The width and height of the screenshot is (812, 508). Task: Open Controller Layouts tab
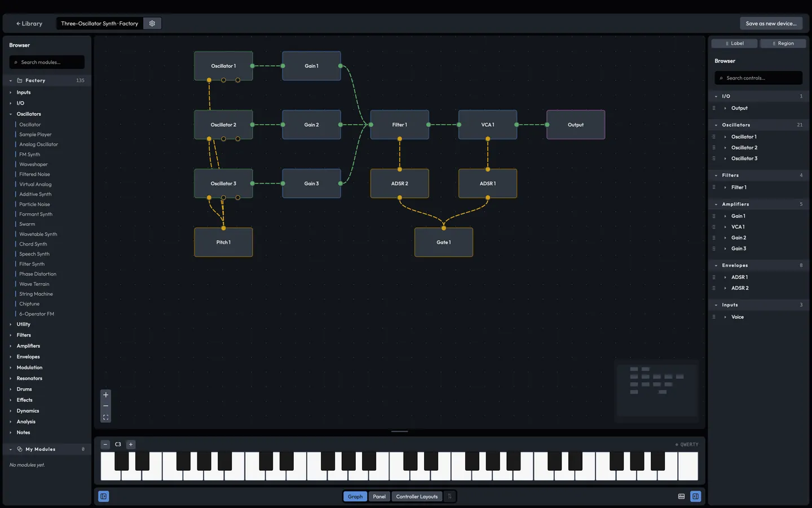pos(417,497)
